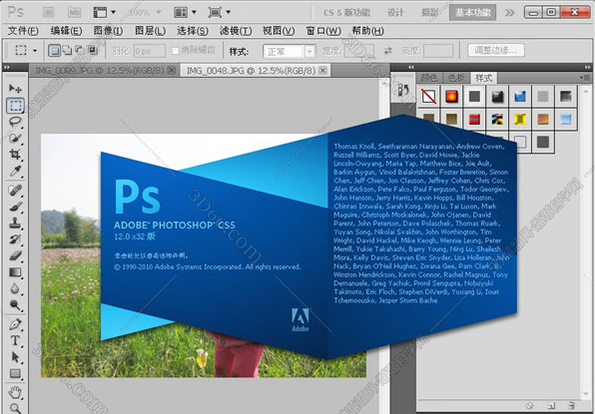Viewport: 595px width, 414px height.
Task: Select the Rectangle shape tool
Action: (15, 373)
